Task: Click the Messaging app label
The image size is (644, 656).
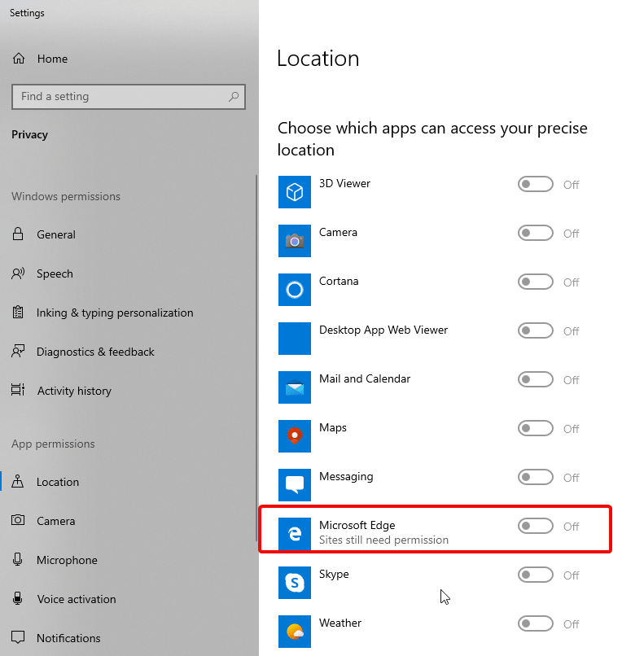Action: pyautogui.click(x=346, y=476)
